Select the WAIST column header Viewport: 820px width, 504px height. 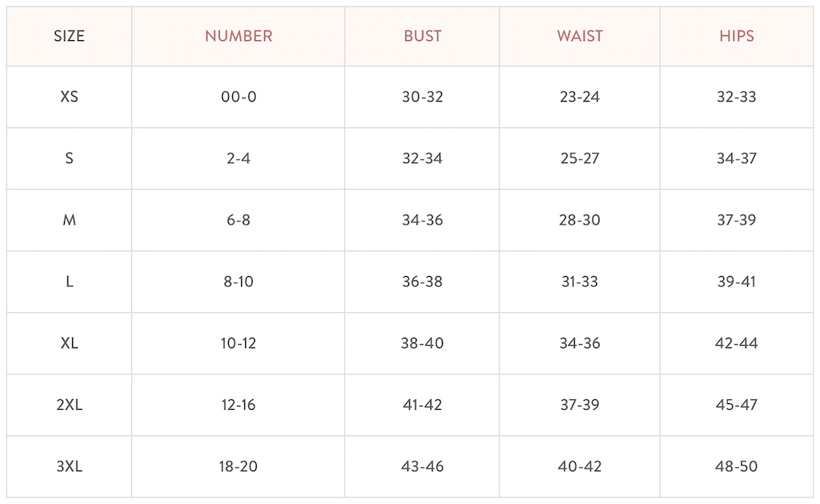580,36
